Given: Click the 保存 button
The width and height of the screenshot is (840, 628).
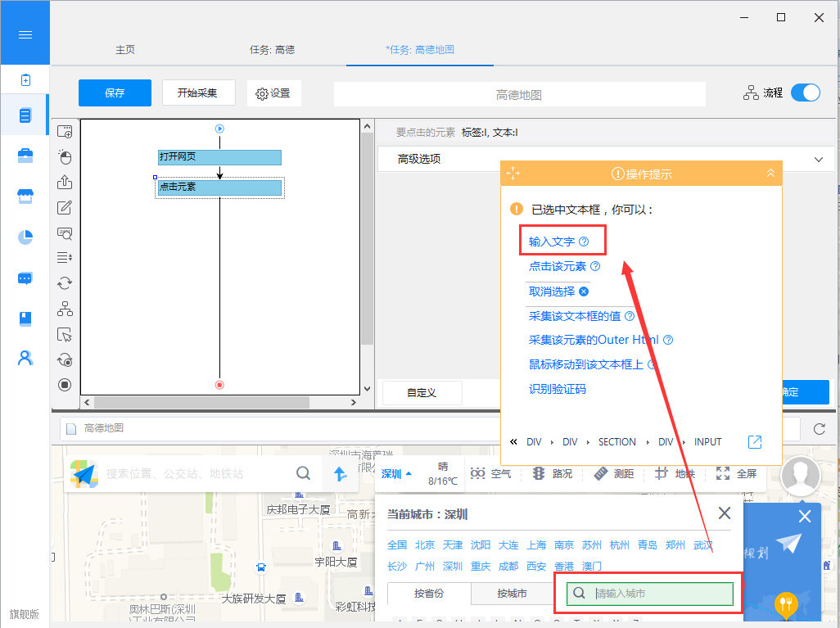Looking at the screenshot, I should [115, 93].
